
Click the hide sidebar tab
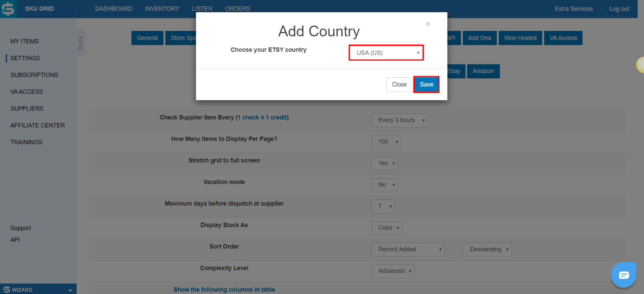81,42
